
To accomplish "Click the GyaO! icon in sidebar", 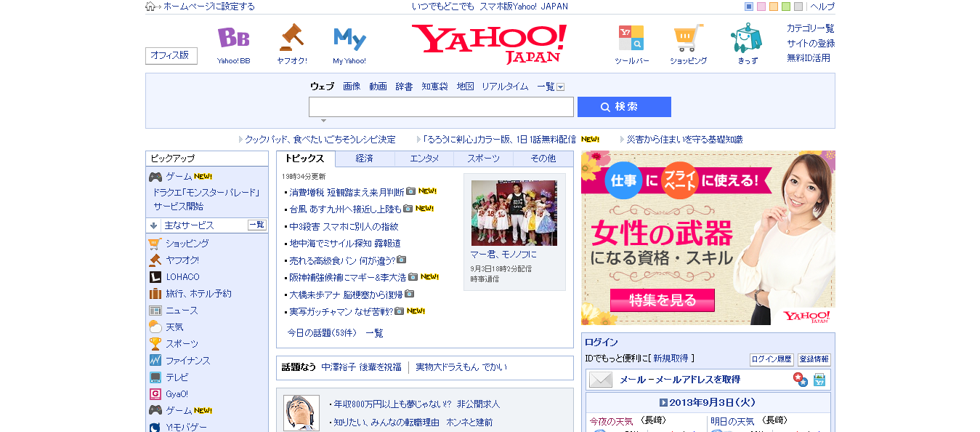I will point(155,394).
